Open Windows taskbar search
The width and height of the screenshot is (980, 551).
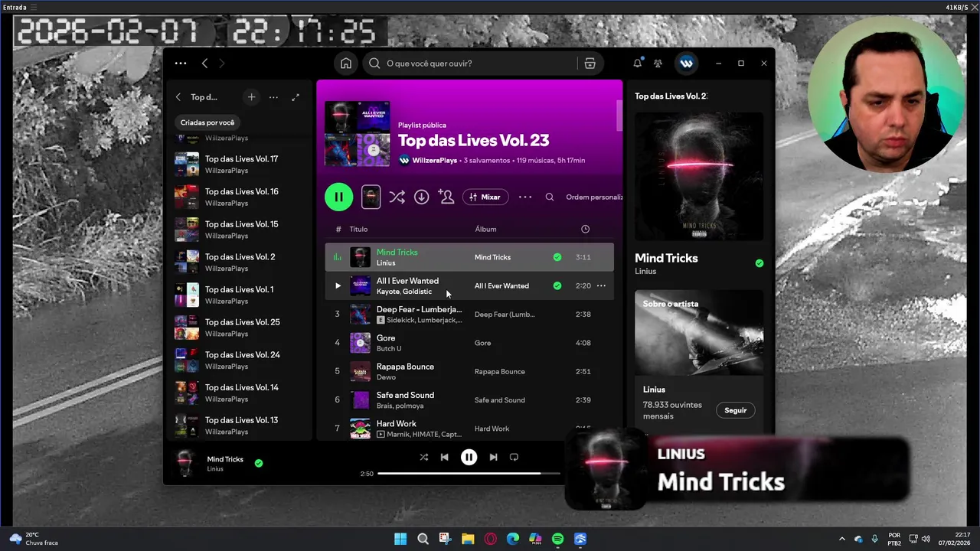tap(423, 539)
